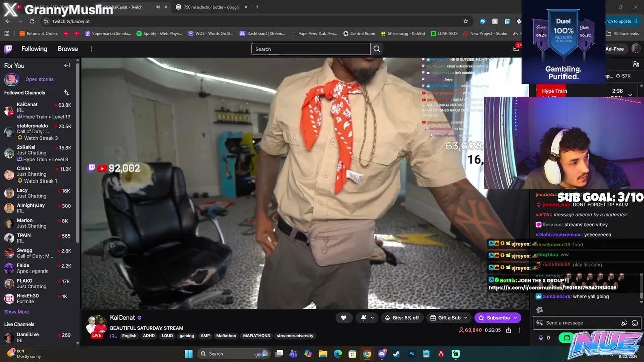The image size is (644, 362).
Task: Open the Windows Start menu
Action: pyautogui.click(x=189, y=354)
